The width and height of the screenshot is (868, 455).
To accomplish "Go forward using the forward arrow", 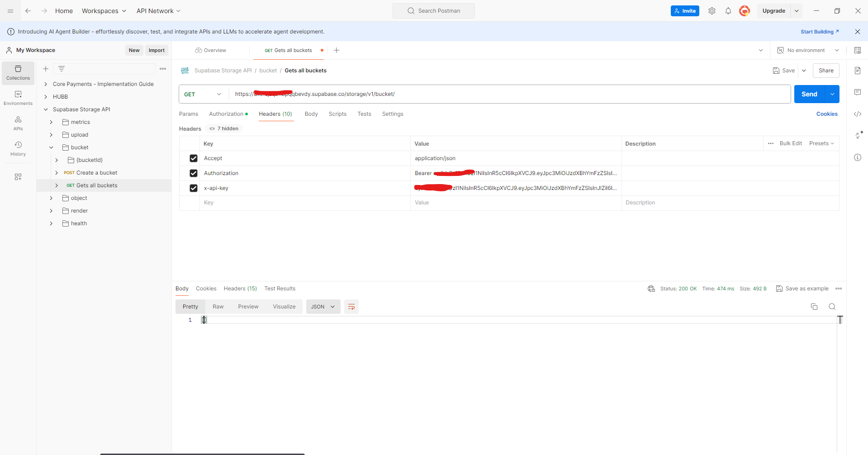I will click(44, 11).
